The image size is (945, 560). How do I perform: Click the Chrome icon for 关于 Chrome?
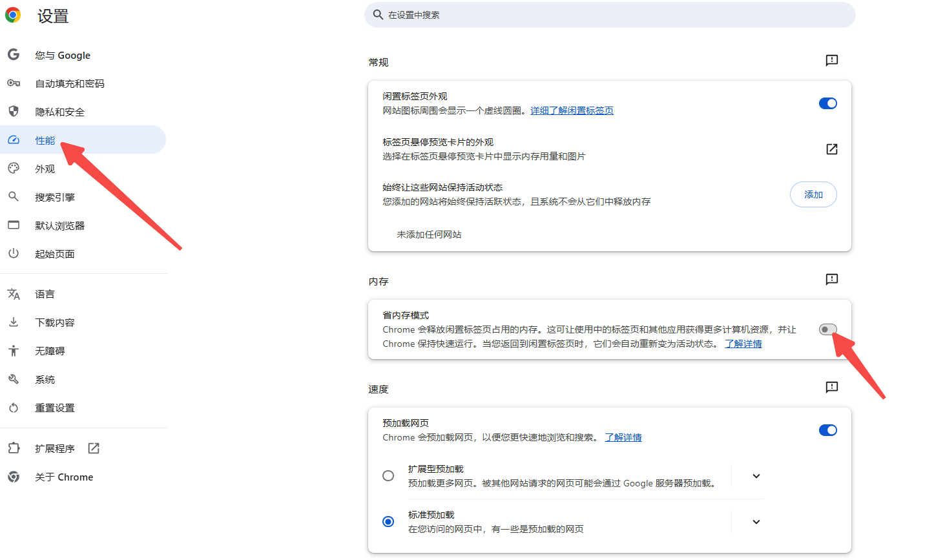pyautogui.click(x=14, y=477)
